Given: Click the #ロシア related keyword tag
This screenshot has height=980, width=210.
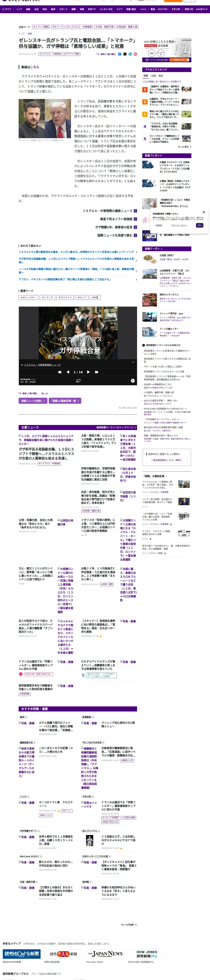Looking at the screenshot, I should click(x=82, y=297).
